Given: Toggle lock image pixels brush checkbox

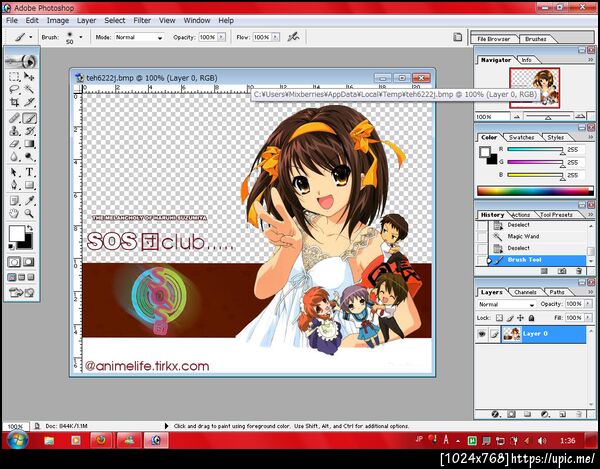Looking at the screenshot, I should (510, 318).
